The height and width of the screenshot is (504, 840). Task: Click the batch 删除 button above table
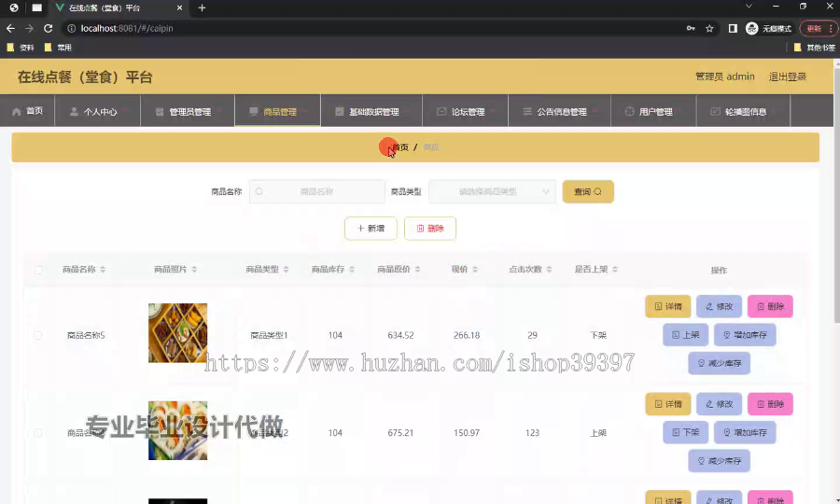click(430, 228)
